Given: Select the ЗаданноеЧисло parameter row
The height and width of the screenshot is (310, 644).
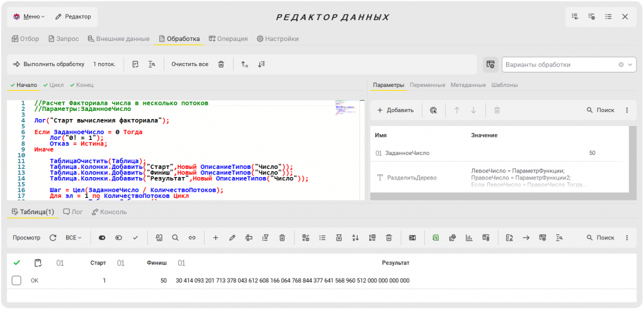Looking at the screenshot, I should [x=499, y=153].
